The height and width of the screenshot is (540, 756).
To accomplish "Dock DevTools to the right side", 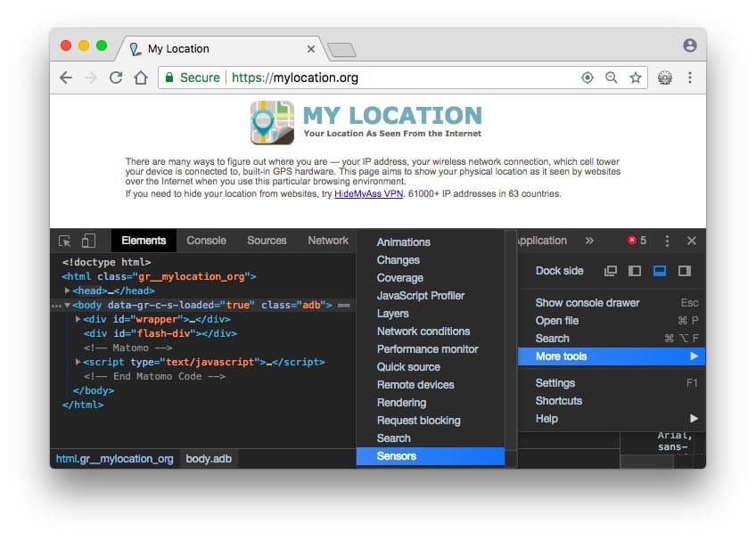I will [685, 271].
